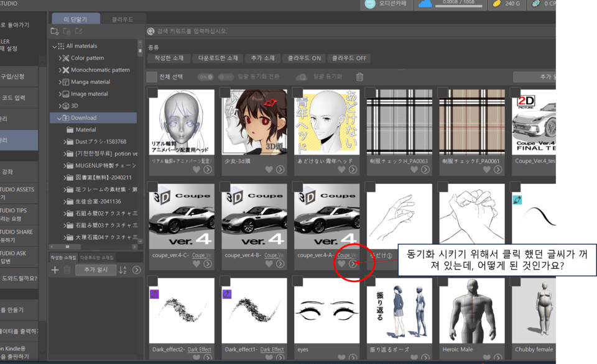Toggle the batch sync ON switch
This screenshot has width=597, height=364.
[206, 77]
